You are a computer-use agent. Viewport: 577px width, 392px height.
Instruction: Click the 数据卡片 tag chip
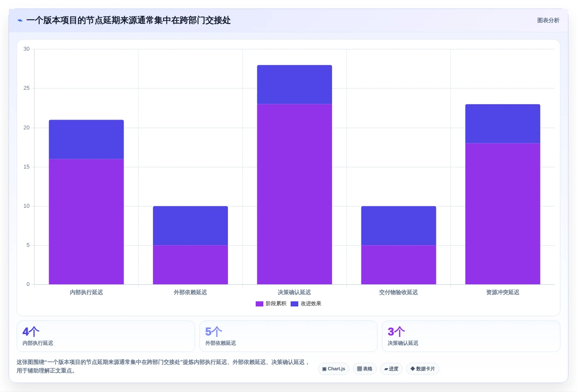(x=423, y=369)
